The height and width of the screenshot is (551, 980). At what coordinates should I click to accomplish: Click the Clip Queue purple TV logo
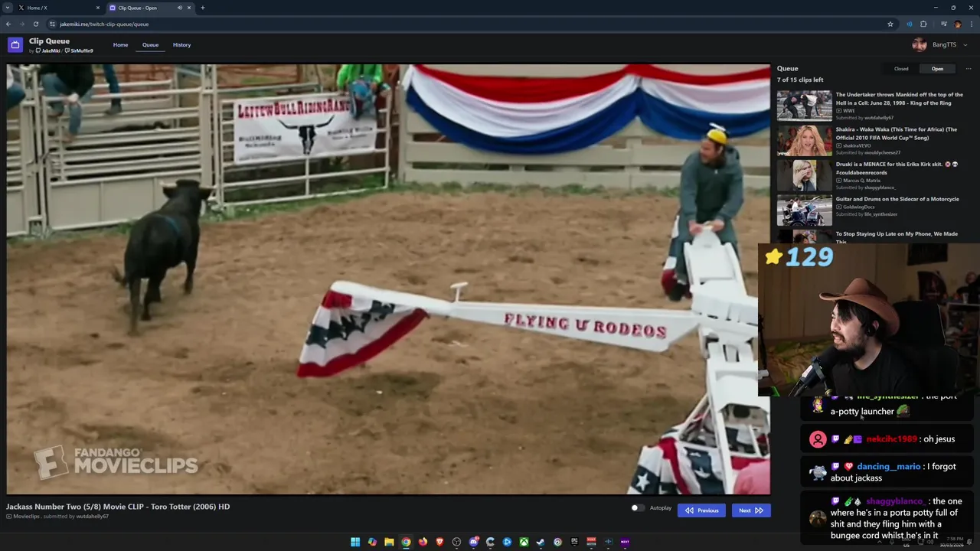[15, 45]
